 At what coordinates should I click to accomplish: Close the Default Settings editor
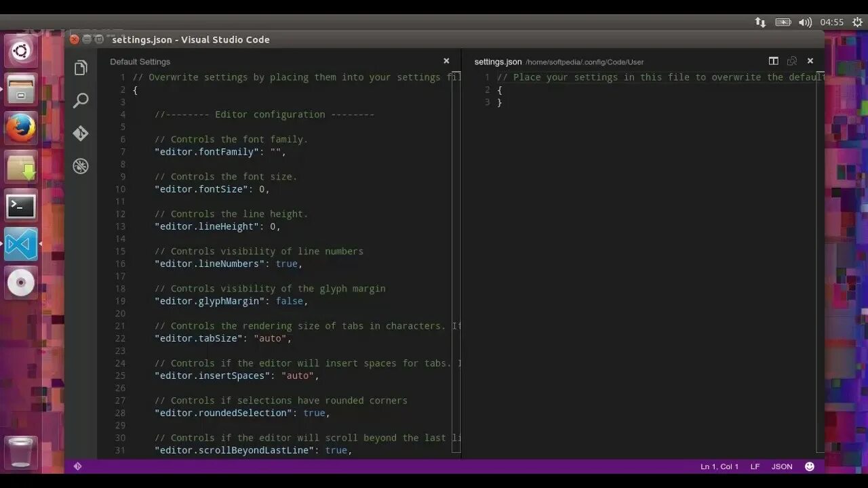click(x=446, y=61)
